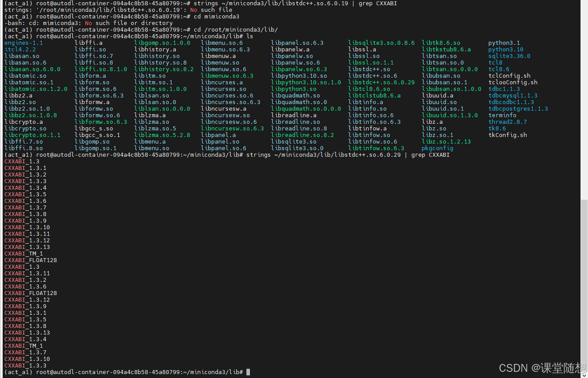
Task: Click the libform.so.6.3 file name
Action: [x=99, y=96]
